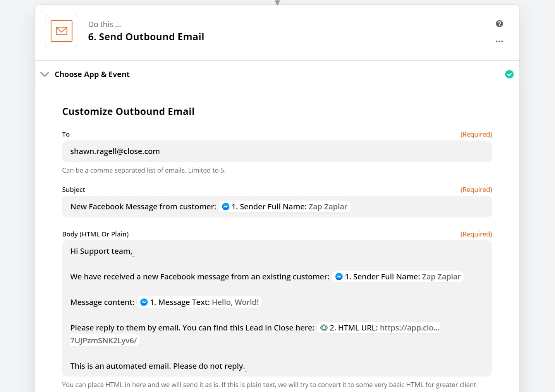Collapse the Choose App & Event chevron
555x392 pixels.
pyautogui.click(x=45, y=74)
